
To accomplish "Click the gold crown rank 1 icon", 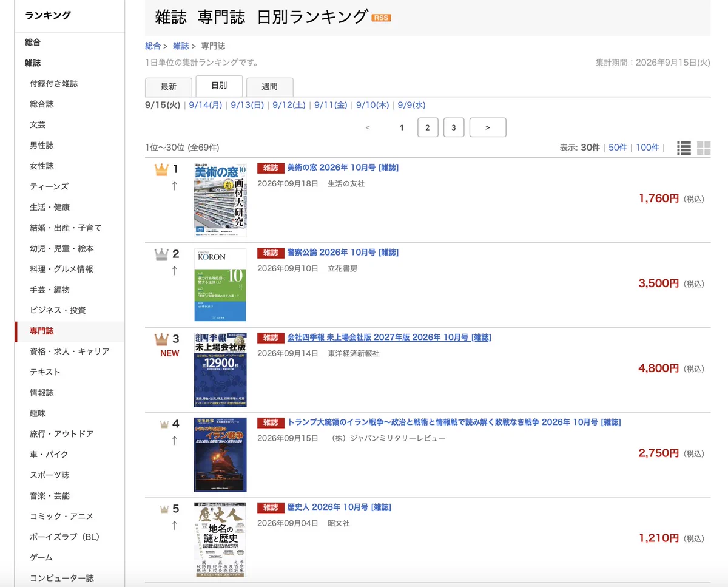I will click(x=161, y=169).
